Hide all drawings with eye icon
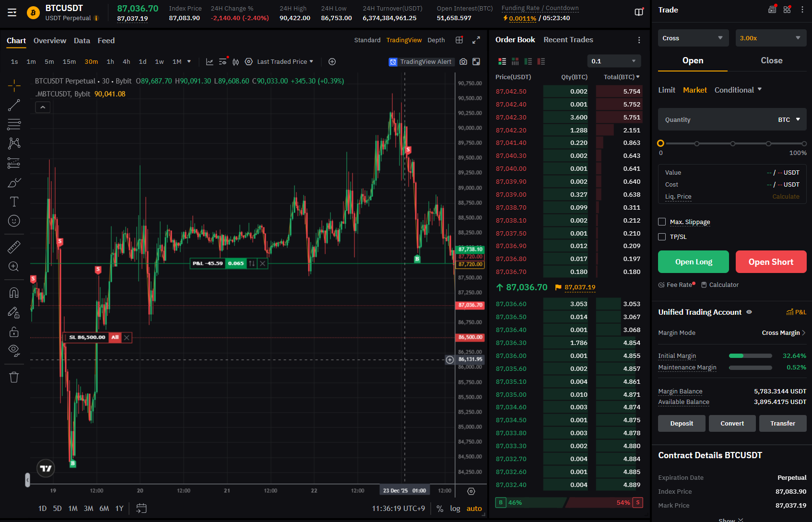812x522 pixels. (14, 351)
